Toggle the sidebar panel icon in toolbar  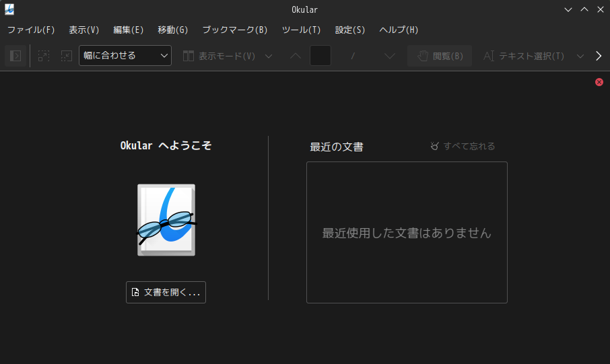tap(15, 56)
